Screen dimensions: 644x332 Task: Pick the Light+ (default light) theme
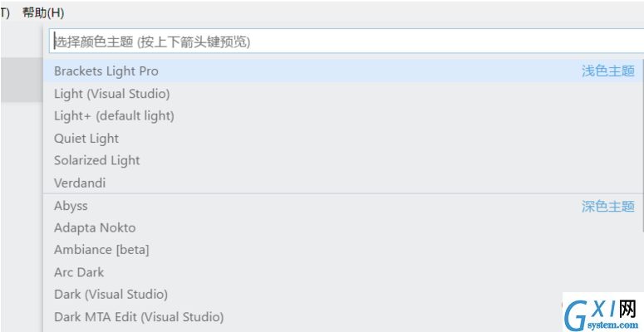[x=114, y=115]
